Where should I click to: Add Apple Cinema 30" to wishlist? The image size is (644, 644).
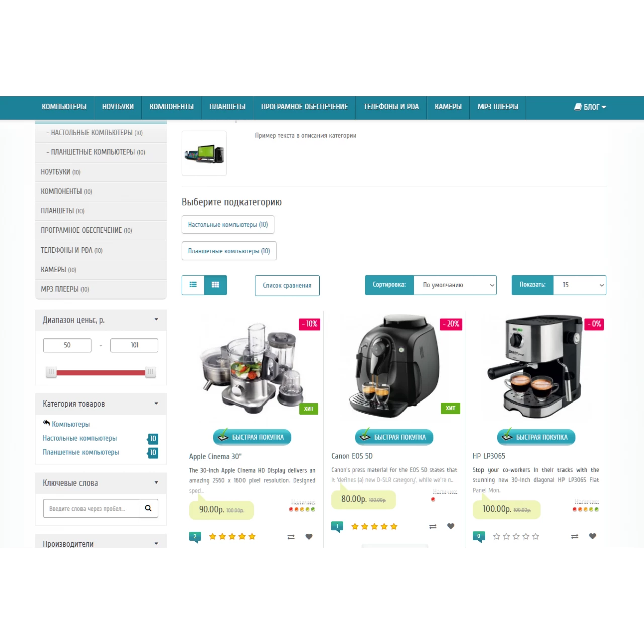[x=309, y=537]
